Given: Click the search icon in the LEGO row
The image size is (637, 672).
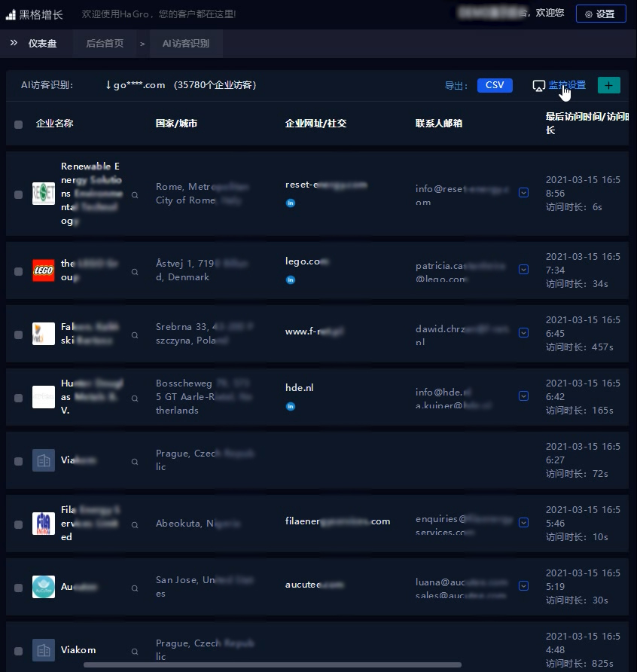Looking at the screenshot, I should pos(135,271).
